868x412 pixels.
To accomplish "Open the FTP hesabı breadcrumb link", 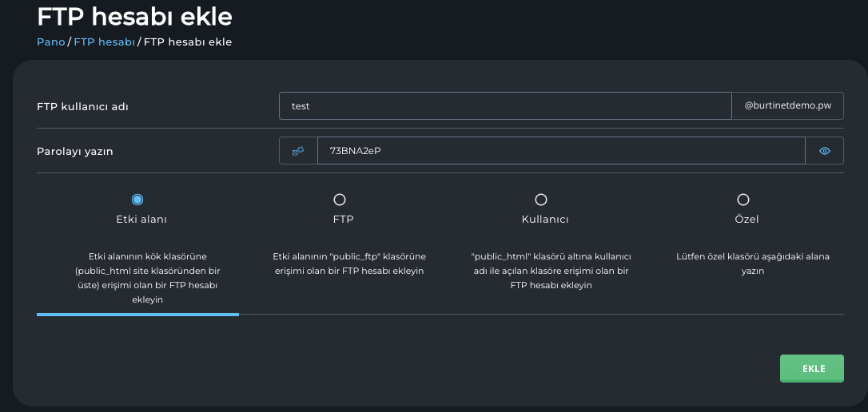I will pyautogui.click(x=104, y=42).
